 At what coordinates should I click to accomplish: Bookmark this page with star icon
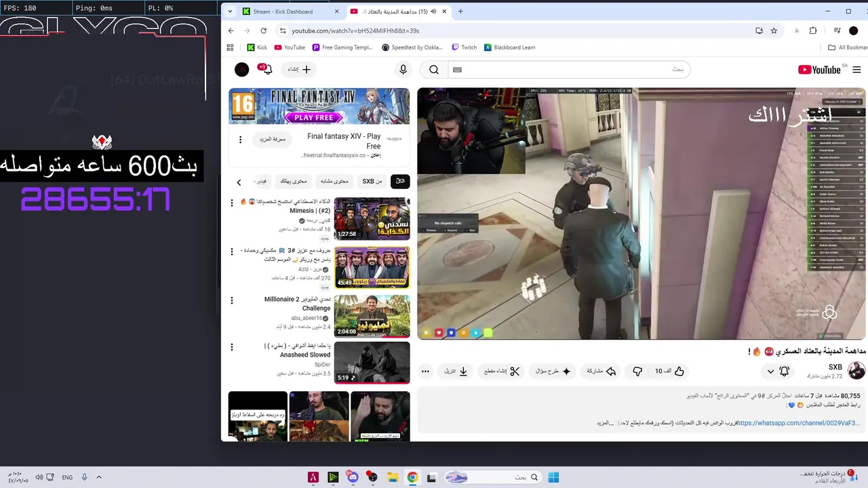(774, 30)
